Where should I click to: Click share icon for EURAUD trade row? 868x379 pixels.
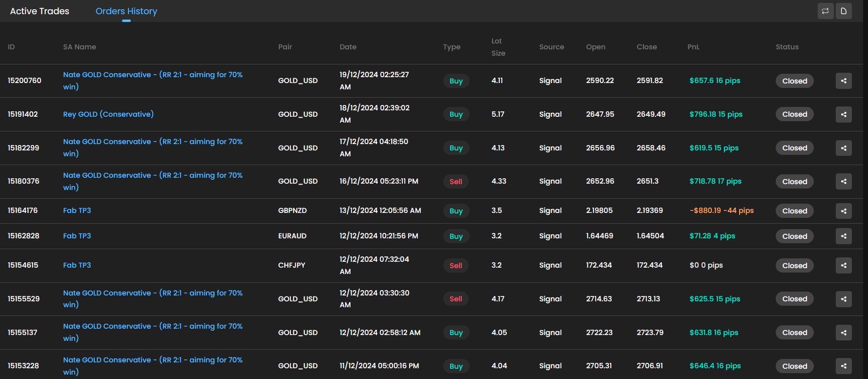844,236
